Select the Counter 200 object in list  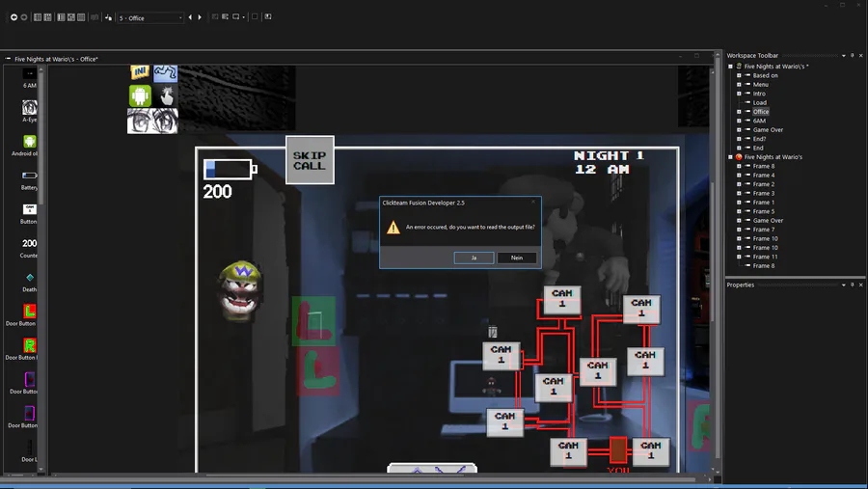pos(29,248)
